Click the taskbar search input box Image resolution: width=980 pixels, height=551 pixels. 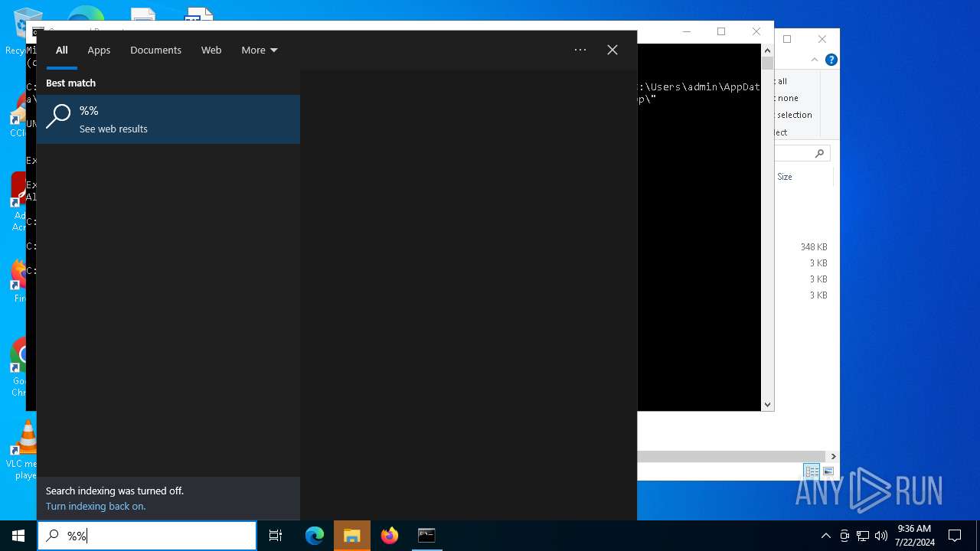[147, 536]
